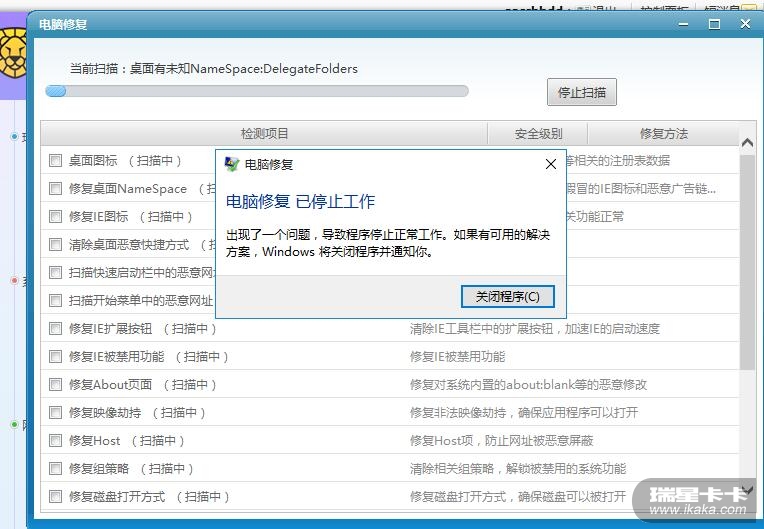Click description 清除相关组策略，解锁被禁用的系统功能
The image size is (764, 529).
(518, 469)
